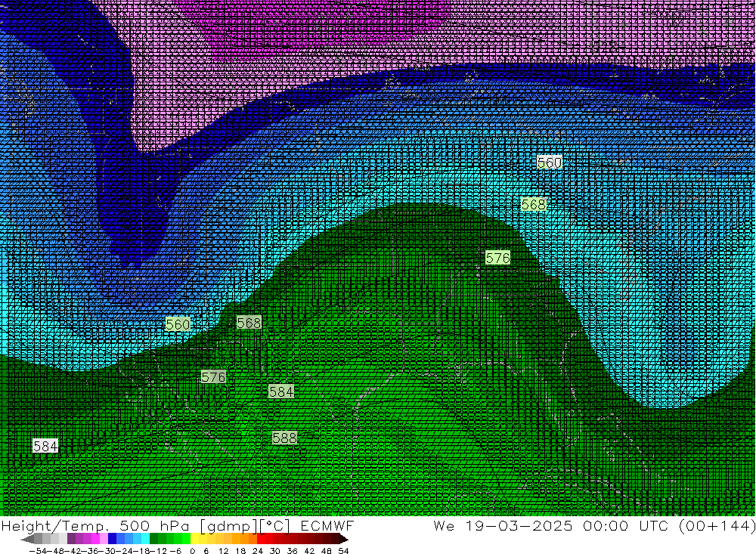Click the 576 label below the upper-right 568
This screenshot has height=554, width=756.
(x=498, y=258)
